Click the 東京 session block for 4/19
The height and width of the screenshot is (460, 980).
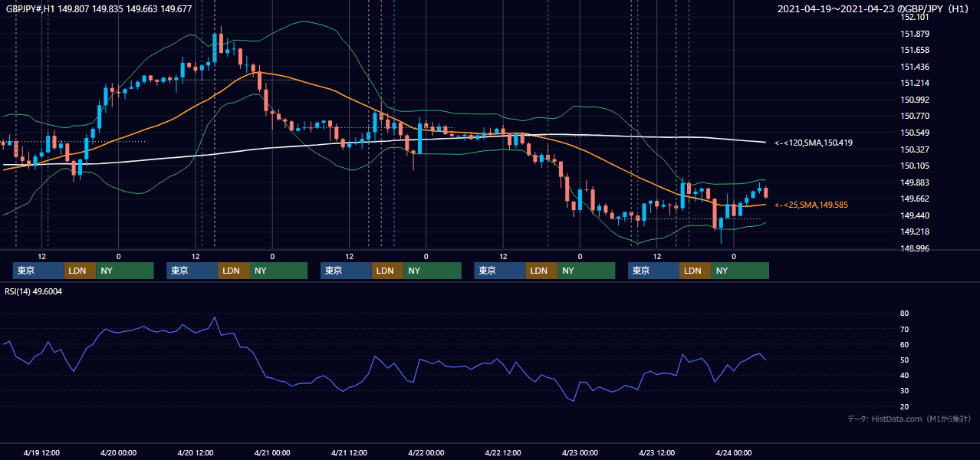click(x=38, y=271)
